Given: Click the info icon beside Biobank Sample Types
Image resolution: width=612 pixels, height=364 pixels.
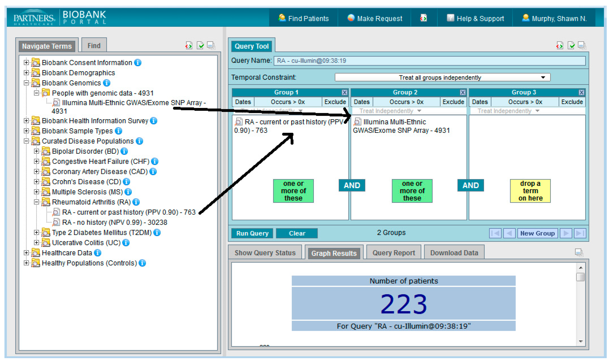Looking at the screenshot, I should (119, 131).
